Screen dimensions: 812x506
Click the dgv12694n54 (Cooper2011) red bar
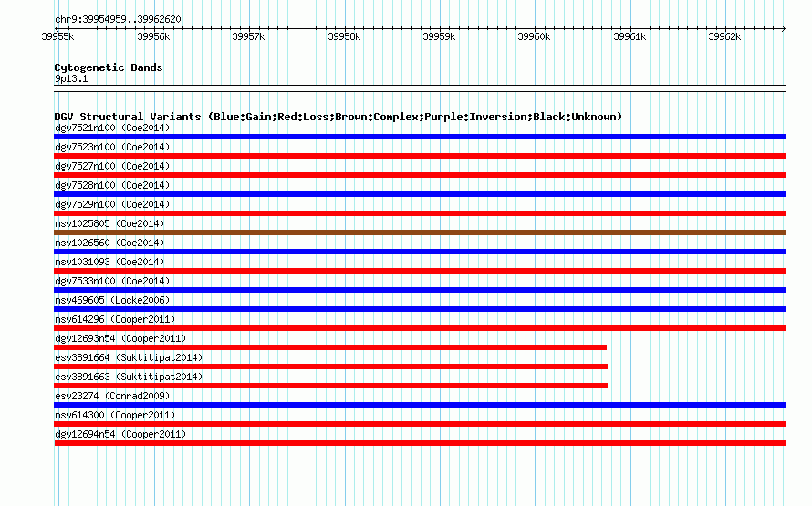click(x=420, y=443)
